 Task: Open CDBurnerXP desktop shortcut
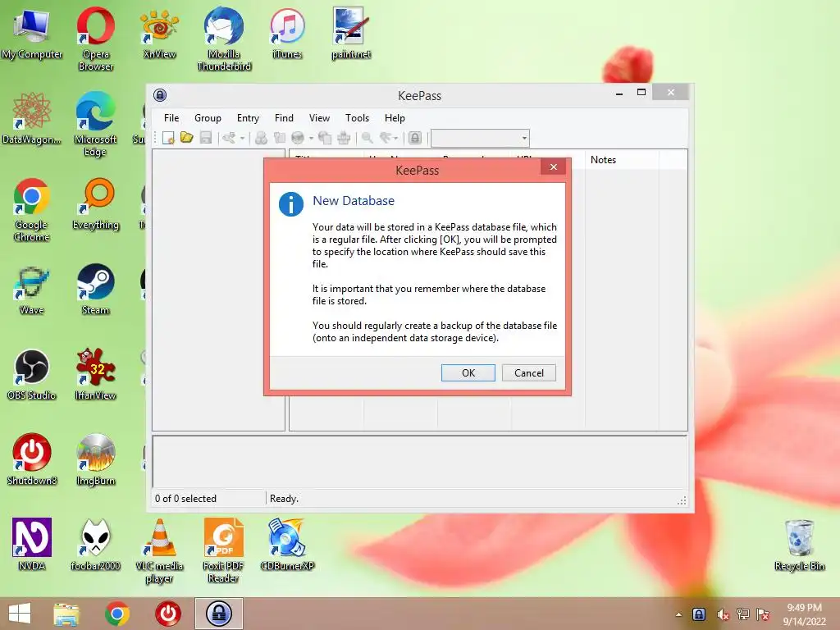point(287,545)
